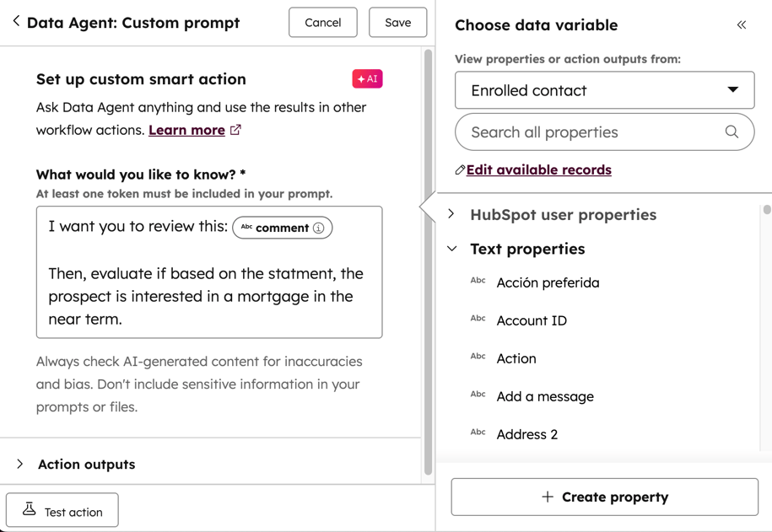Expand the Action outputs section

pyautogui.click(x=19, y=464)
